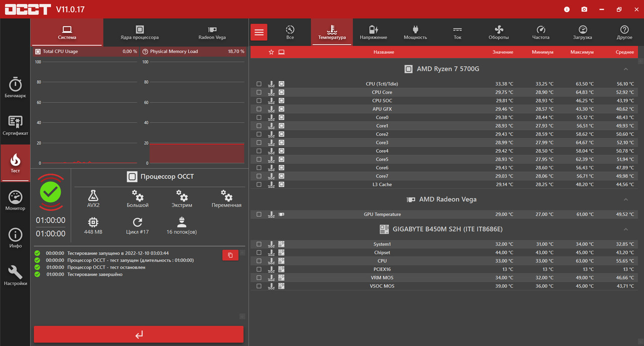The image size is (644, 346).
Task: Click the red return button at bottom
Action: pyautogui.click(x=139, y=334)
